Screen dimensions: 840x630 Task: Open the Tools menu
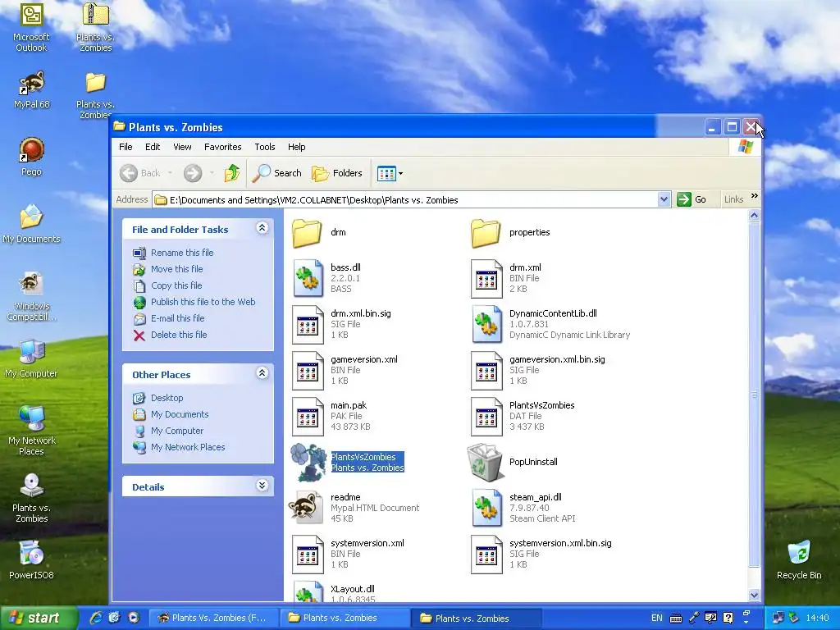[265, 147]
